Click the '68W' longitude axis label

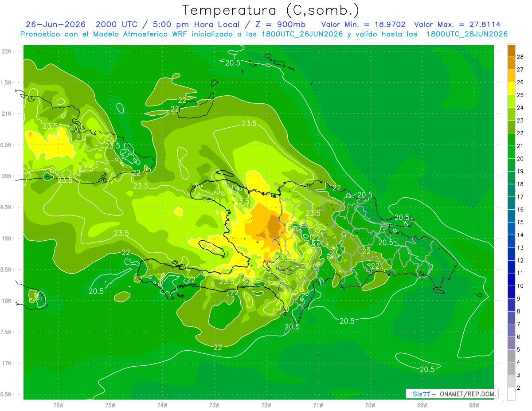pyautogui.click(x=474, y=405)
